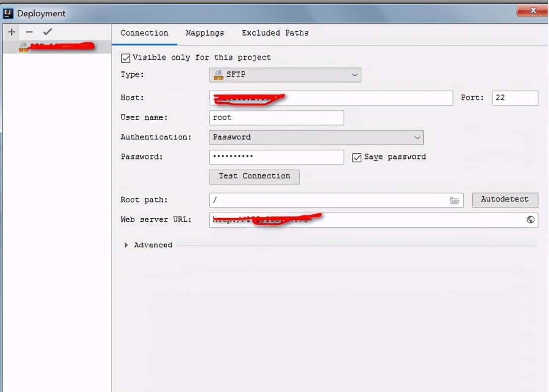
Task: Click into the Password field
Action: (276, 157)
